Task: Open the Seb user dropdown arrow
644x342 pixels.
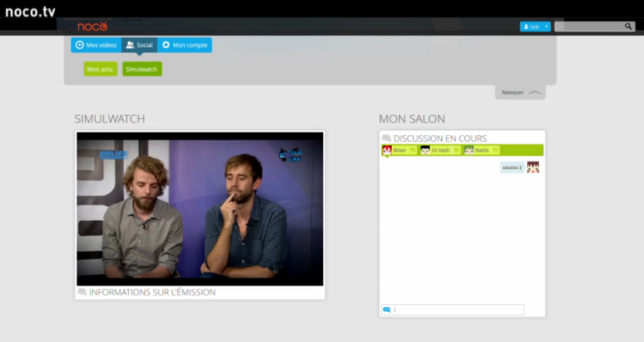Action: point(547,26)
